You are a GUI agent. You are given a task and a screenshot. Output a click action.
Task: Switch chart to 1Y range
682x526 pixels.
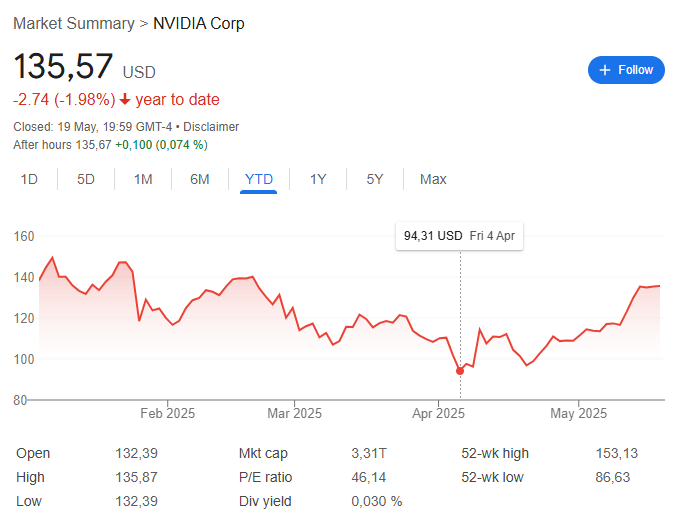pyautogui.click(x=318, y=179)
